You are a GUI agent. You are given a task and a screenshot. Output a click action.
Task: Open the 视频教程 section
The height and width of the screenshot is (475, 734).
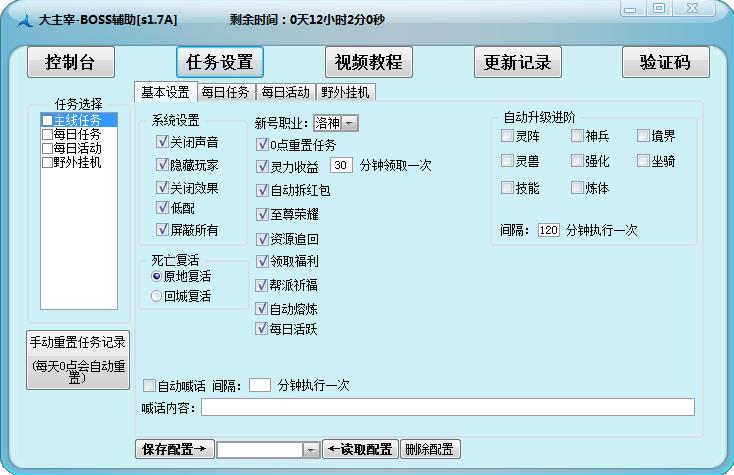367,62
